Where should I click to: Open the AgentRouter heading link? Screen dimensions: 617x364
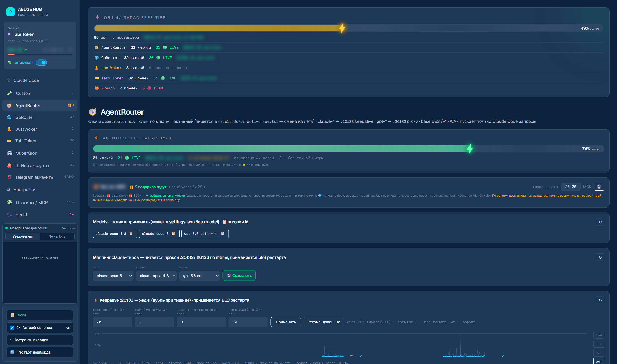122,112
